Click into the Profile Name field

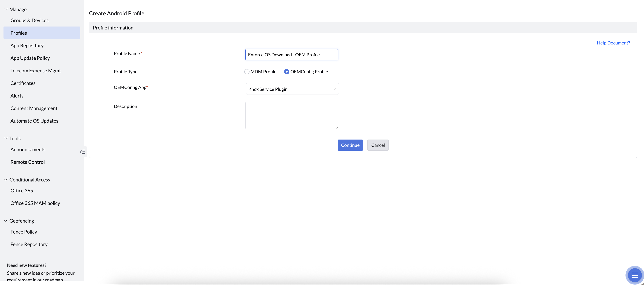coord(291,55)
